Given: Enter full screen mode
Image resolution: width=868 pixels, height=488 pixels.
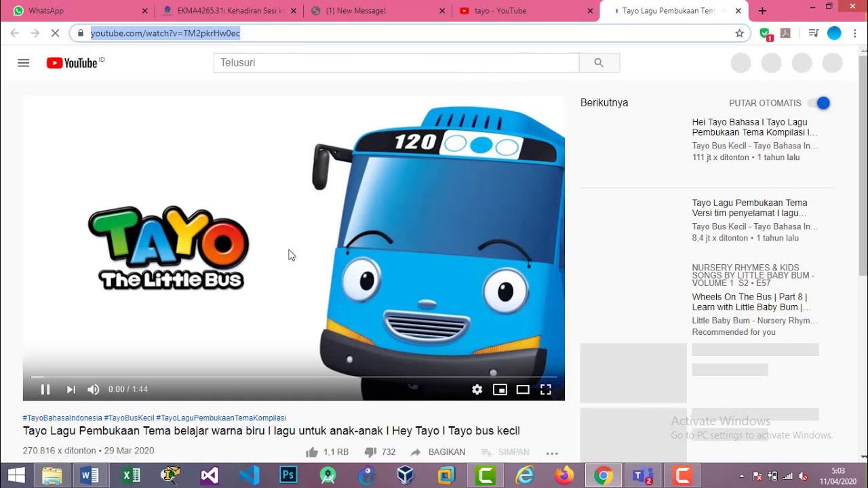Looking at the screenshot, I should (x=545, y=389).
